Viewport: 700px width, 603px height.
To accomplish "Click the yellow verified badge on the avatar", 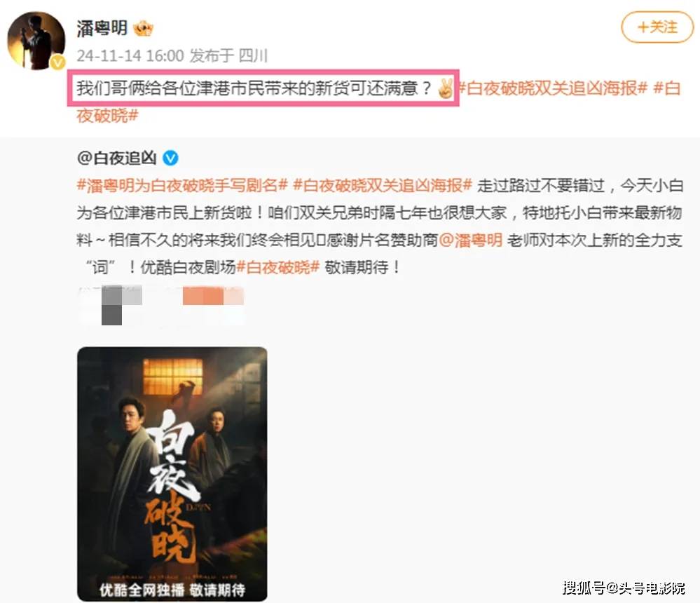I will tap(57, 63).
